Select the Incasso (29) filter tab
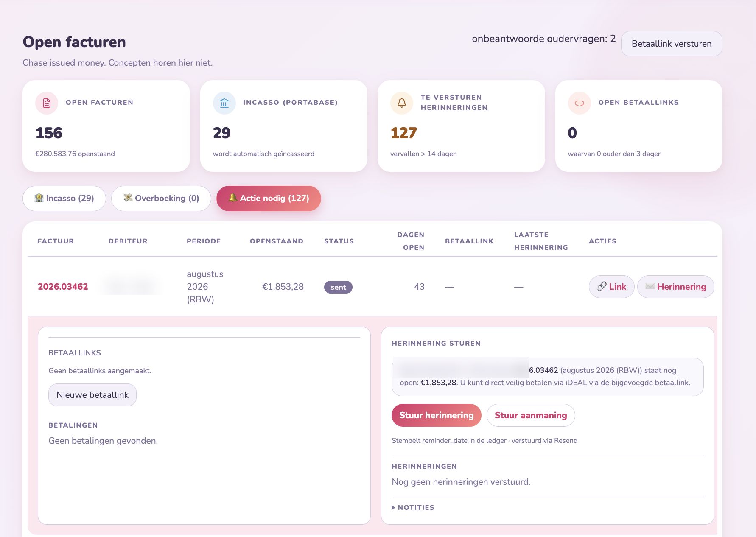756x537 pixels. (x=64, y=198)
